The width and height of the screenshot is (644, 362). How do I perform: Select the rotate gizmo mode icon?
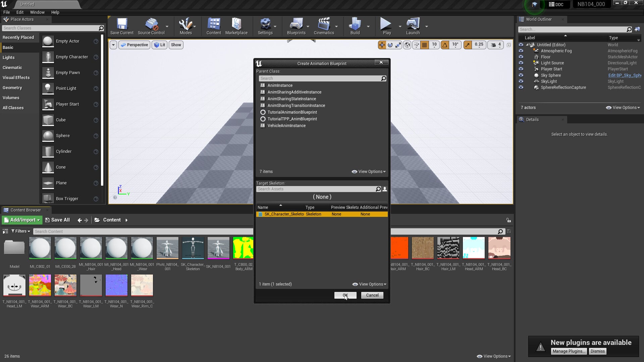point(390,45)
